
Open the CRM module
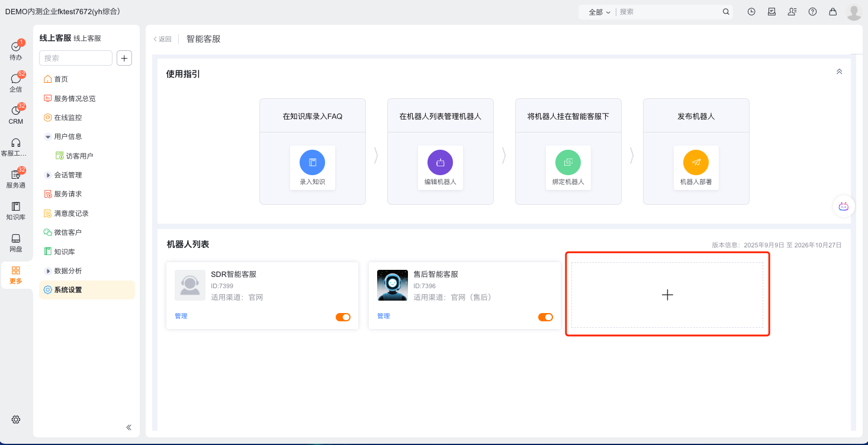tap(16, 114)
